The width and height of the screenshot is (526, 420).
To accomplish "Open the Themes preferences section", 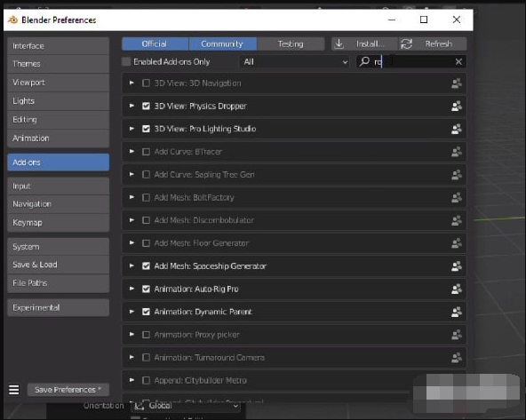I will tap(59, 64).
